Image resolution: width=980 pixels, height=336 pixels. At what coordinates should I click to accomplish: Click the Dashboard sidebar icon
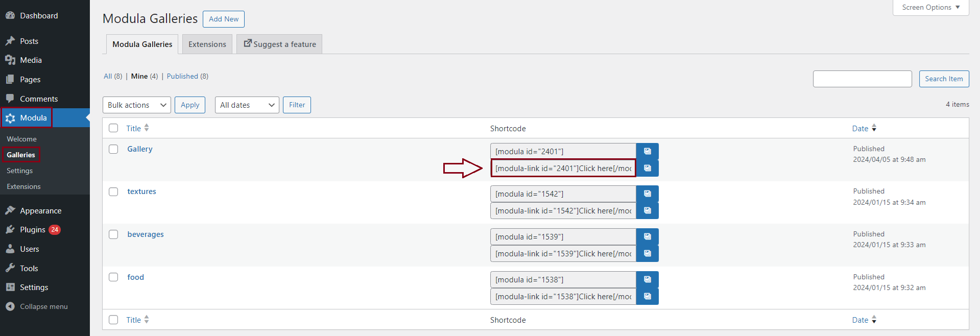tap(10, 16)
